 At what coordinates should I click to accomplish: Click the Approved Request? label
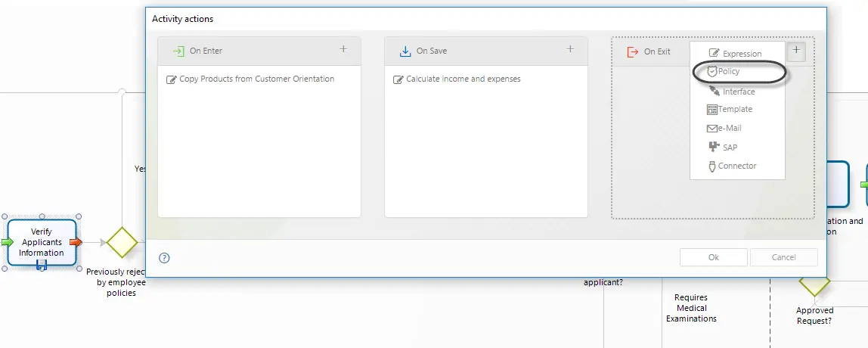point(814,315)
